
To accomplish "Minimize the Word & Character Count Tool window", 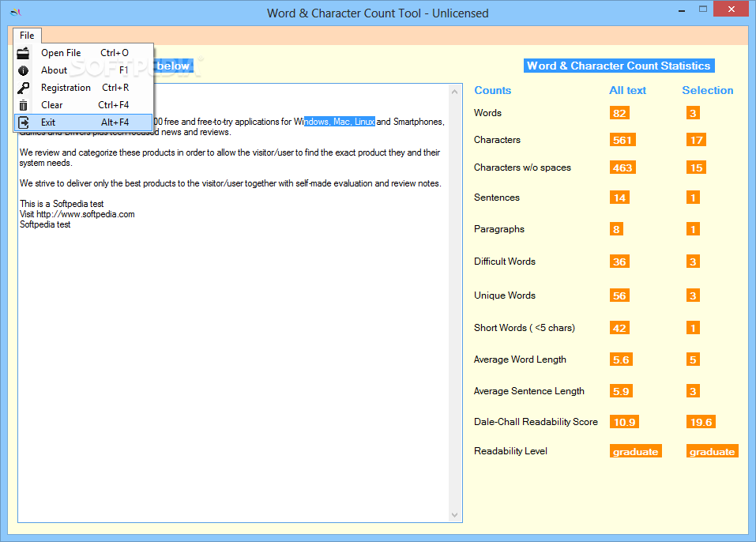I will (681, 9).
